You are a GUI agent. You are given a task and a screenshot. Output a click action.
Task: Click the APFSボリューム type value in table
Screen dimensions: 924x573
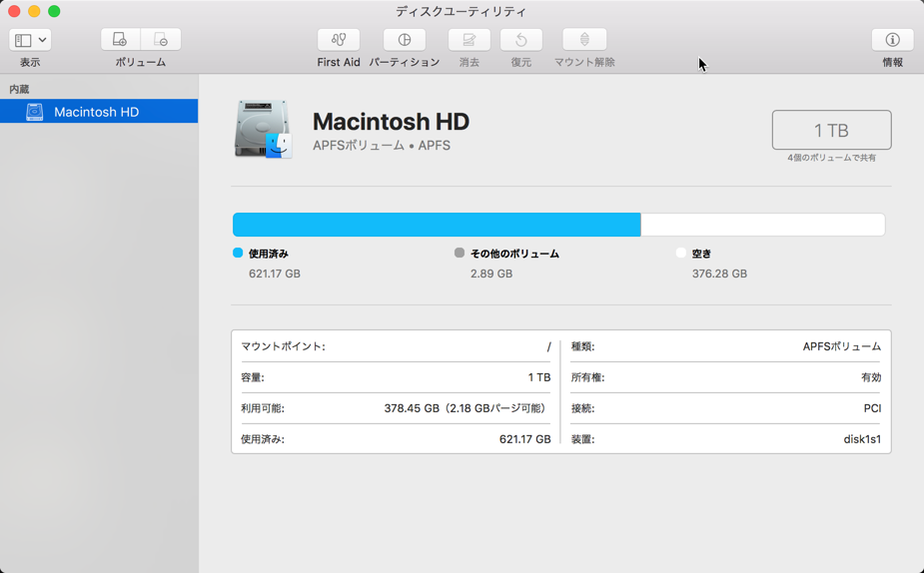[x=841, y=346]
